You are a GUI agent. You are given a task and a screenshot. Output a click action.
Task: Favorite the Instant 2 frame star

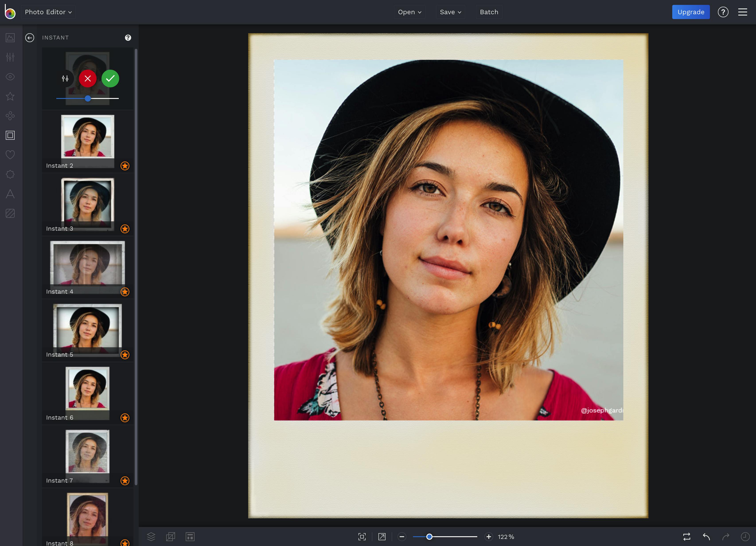point(125,166)
